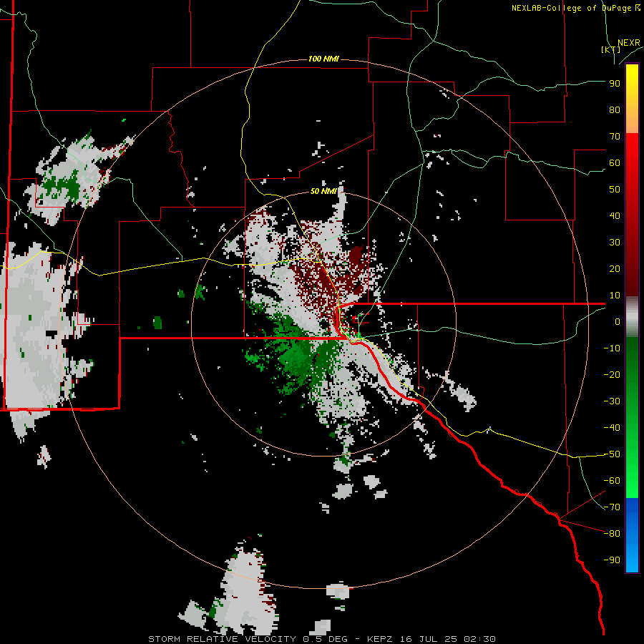644x644 pixels.
Task: Click the gray zero-velocity segment of the color bar
Action: [x=632, y=317]
